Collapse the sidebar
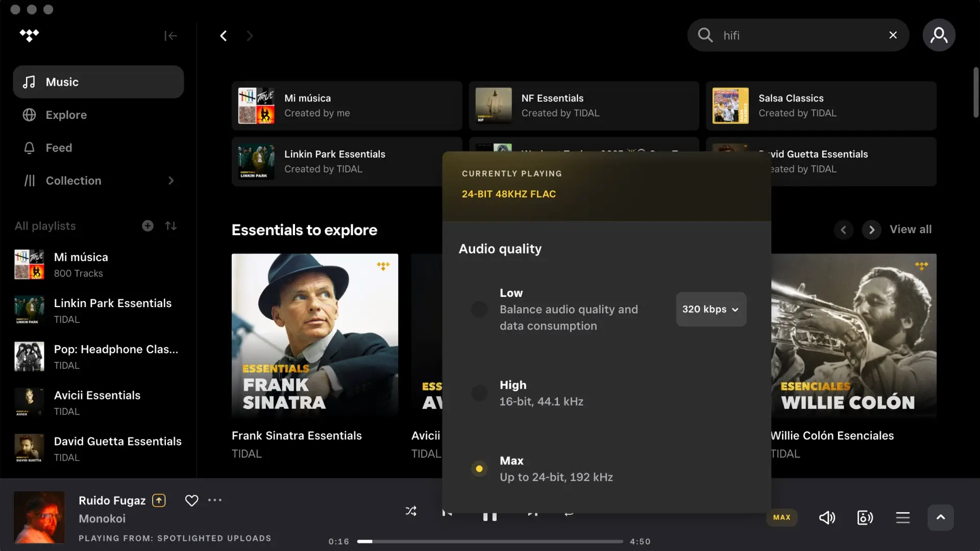 pyautogui.click(x=170, y=35)
